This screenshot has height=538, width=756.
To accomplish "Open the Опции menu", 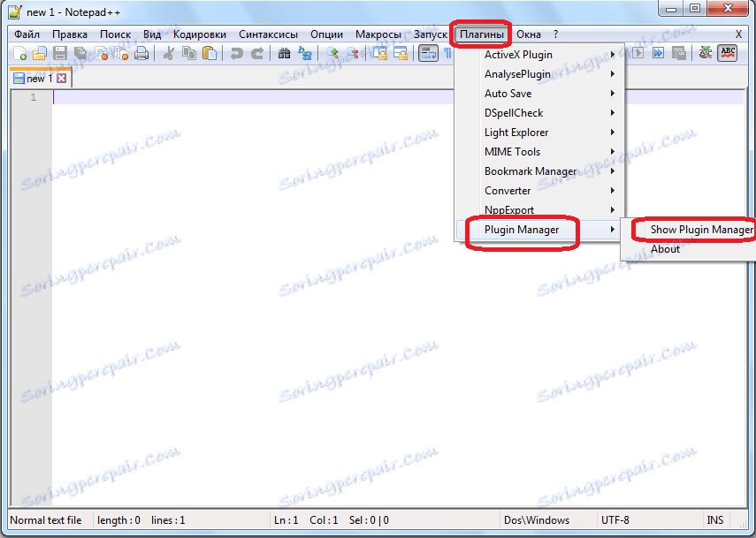I will (x=326, y=34).
